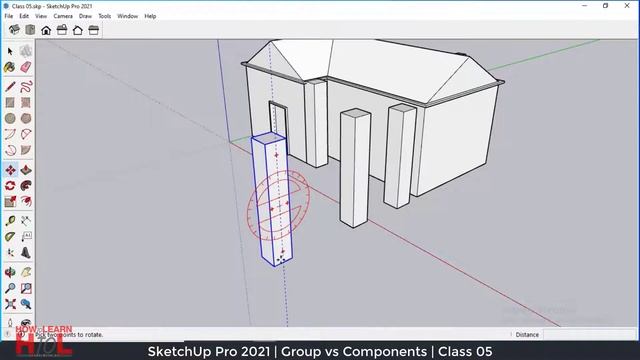This screenshot has width=640, height=360.
Task: Select the Zoom magnifier tool
Action: click(10, 288)
